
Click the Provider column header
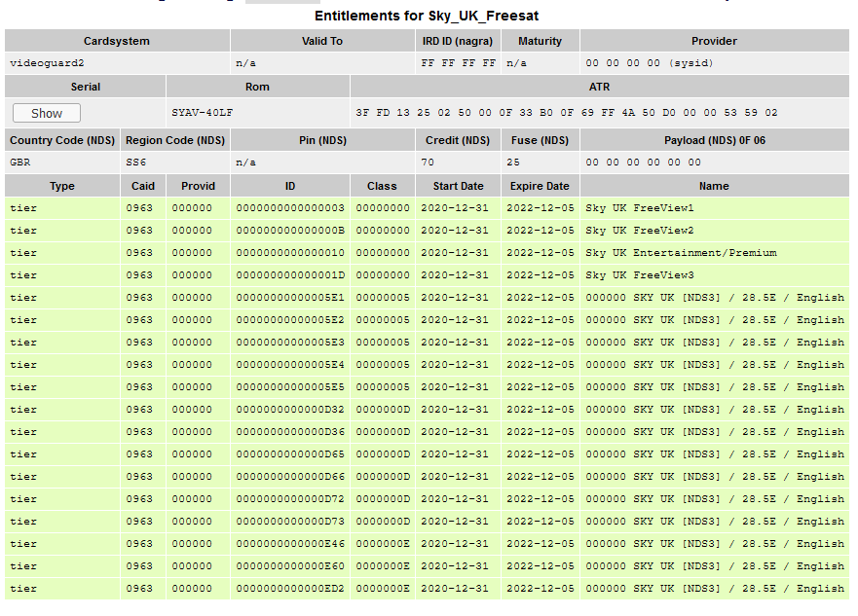click(x=714, y=41)
